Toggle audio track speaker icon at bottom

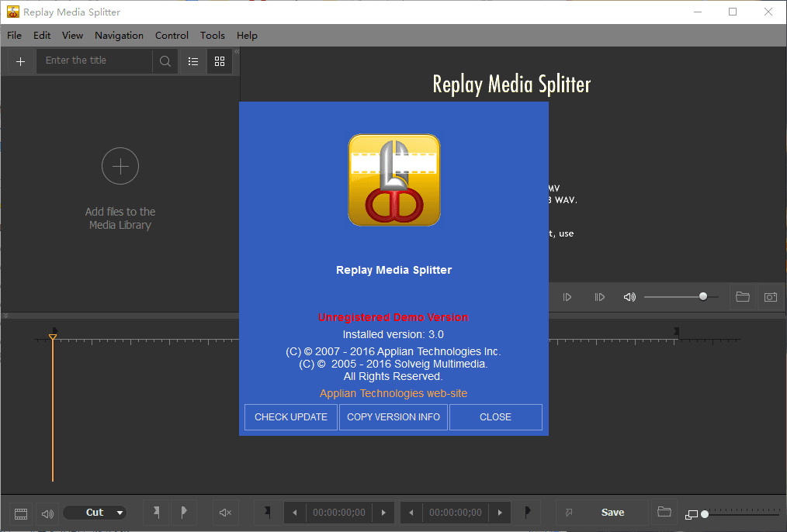coord(47,513)
